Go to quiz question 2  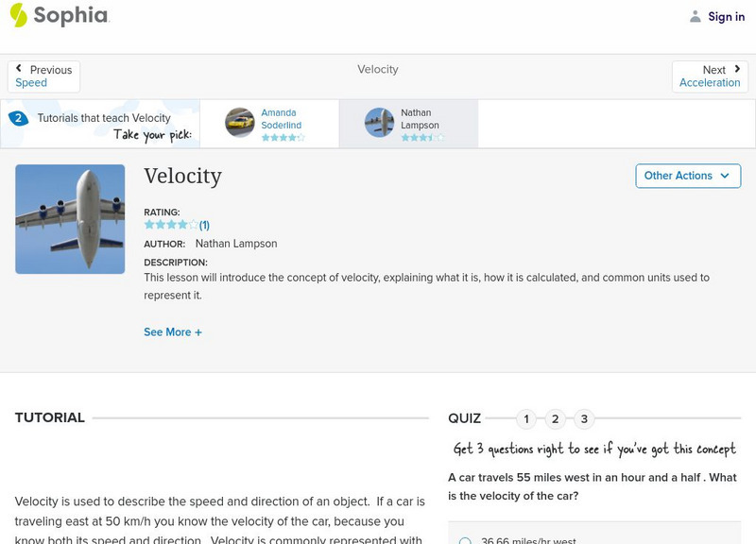(556, 418)
